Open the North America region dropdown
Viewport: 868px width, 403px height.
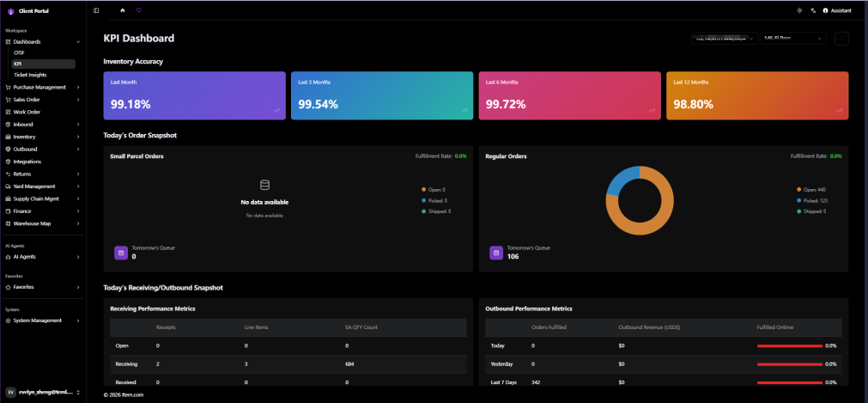pos(724,39)
